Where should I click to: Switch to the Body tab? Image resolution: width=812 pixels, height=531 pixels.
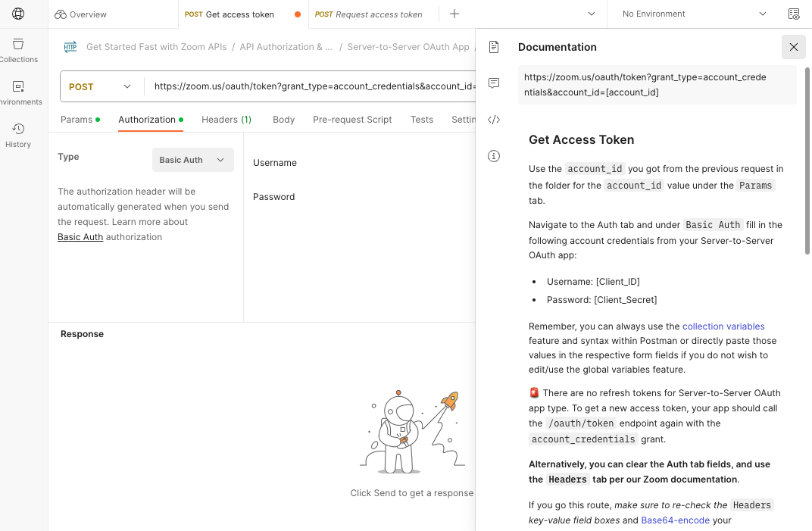[283, 119]
